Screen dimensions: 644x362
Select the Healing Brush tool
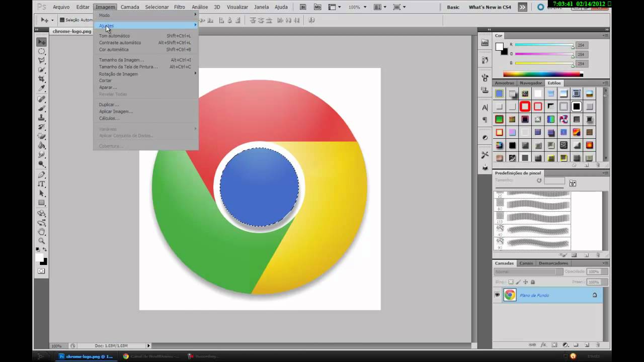pyautogui.click(x=42, y=99)
